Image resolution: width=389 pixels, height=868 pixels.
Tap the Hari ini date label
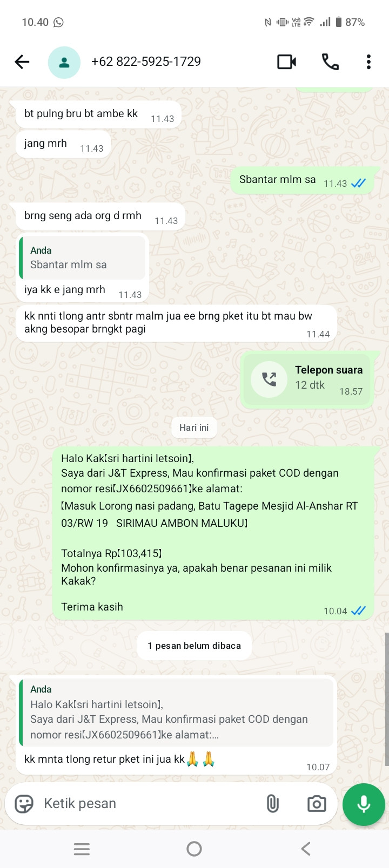(194, 428)
